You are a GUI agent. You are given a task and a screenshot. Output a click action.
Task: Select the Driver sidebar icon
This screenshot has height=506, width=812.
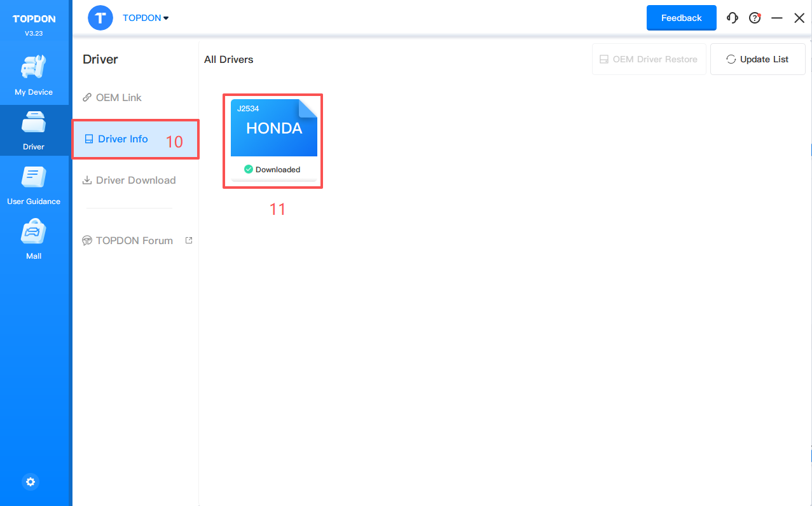coord(34,123)
